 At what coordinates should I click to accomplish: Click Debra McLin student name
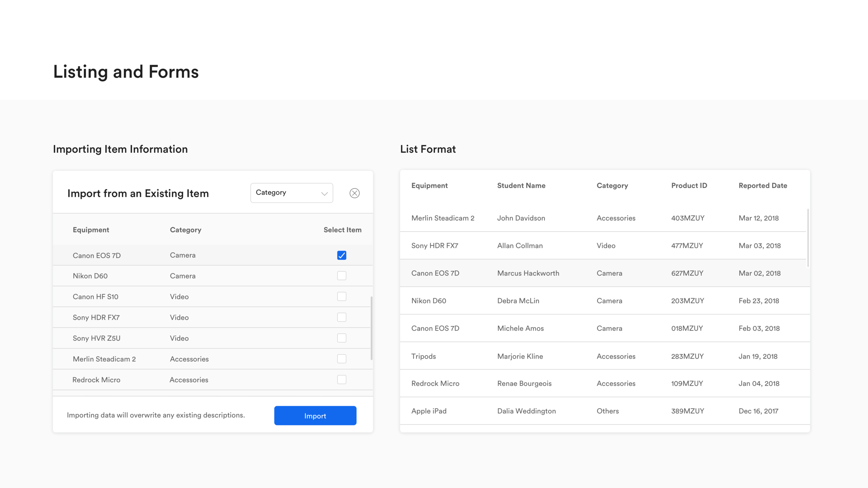518,301
